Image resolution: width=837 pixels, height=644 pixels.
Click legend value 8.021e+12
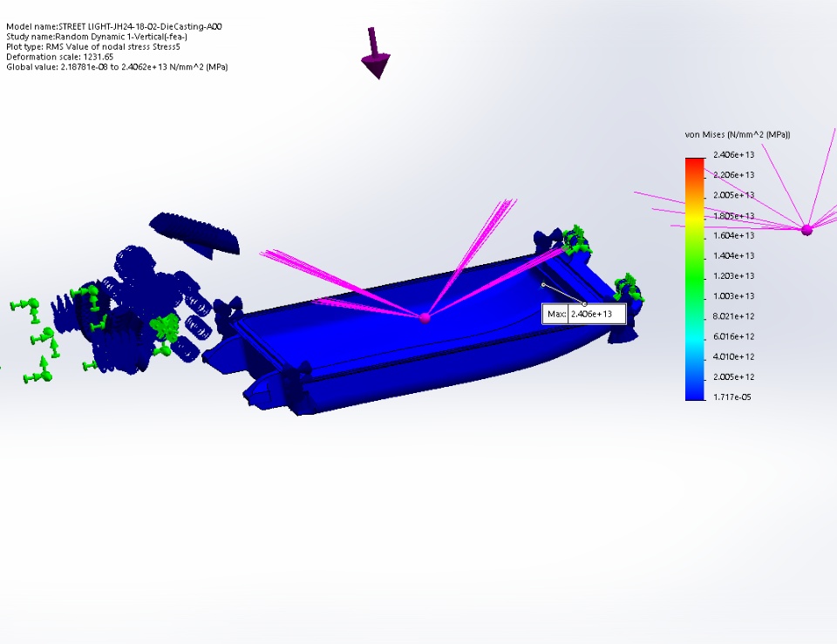coord(733,316)
